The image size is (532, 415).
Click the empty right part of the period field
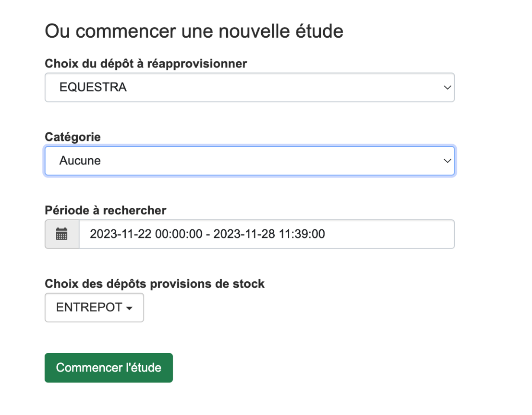click(390, 234)
